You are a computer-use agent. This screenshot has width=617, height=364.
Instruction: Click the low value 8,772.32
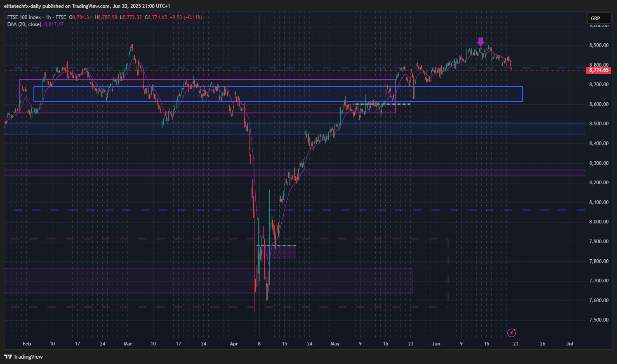tap(132, 17)
